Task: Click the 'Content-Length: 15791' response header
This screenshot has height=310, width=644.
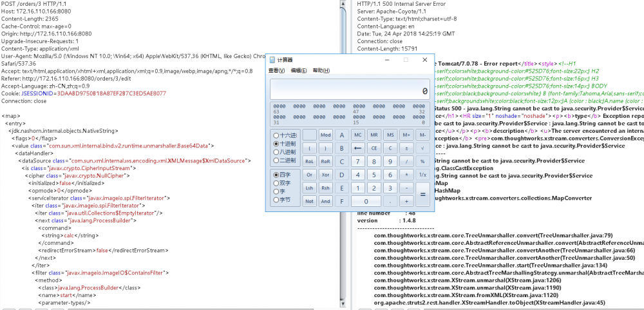Action: coord(387,48)
